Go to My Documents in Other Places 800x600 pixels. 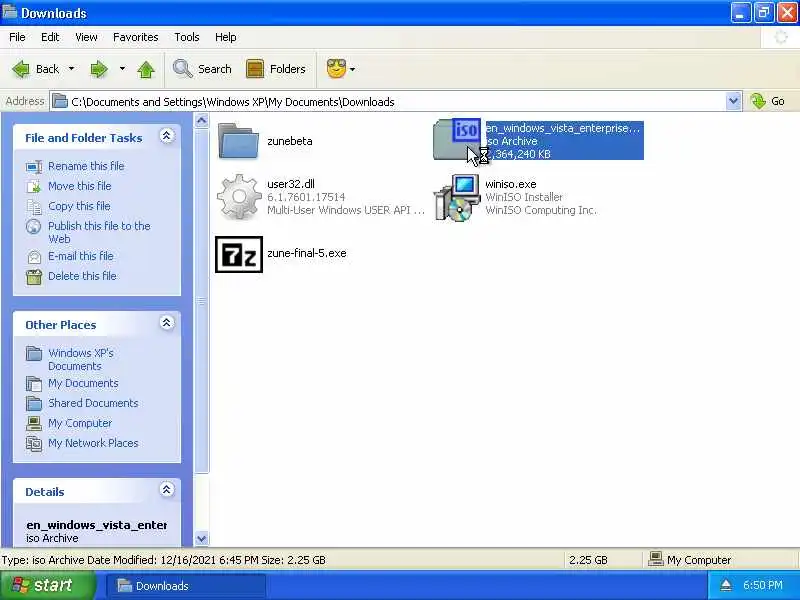(x=83, y=383)
